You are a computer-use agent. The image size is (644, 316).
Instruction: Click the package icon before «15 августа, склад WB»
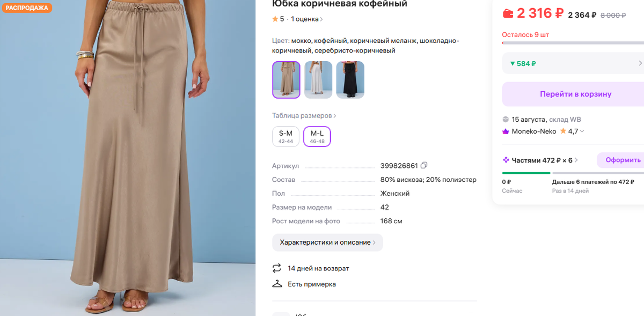pos(505,119)
